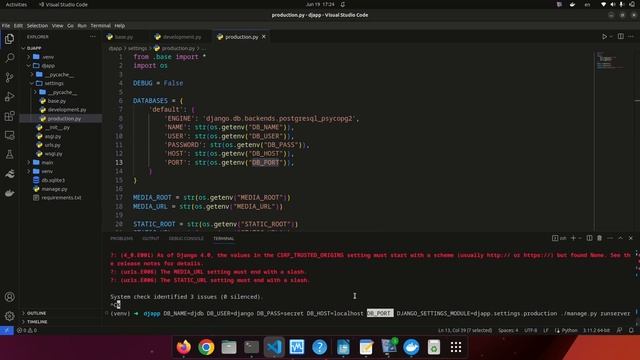Open the Help menu
The image size is (640, 360).
[x=120, y=25]
